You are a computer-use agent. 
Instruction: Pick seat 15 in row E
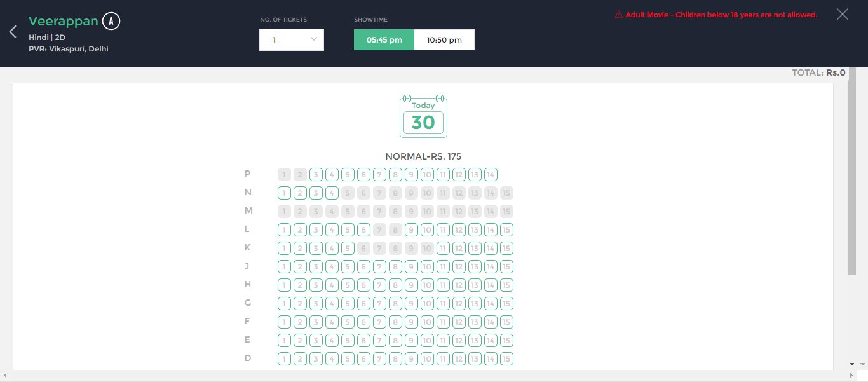[x=506, y=340]
